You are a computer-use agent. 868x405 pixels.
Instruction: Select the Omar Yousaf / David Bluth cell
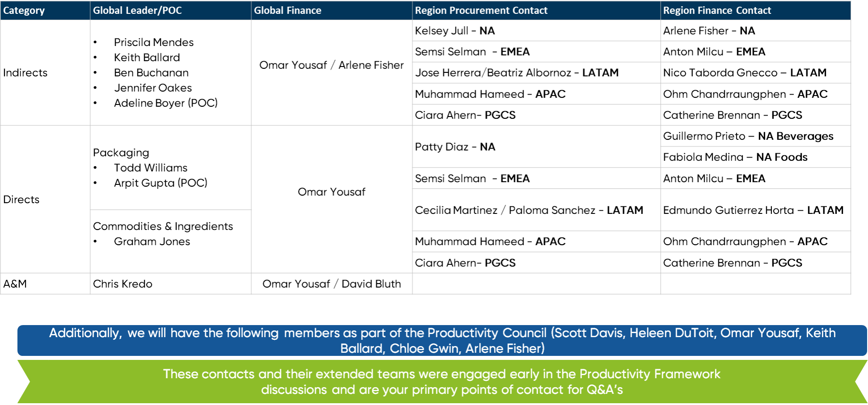(x=331, y=284)
